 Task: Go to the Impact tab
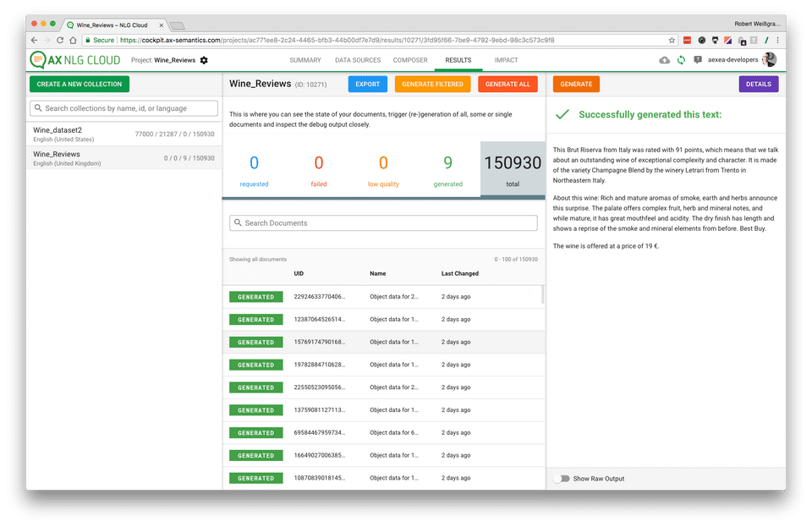[x=506, y=60]
